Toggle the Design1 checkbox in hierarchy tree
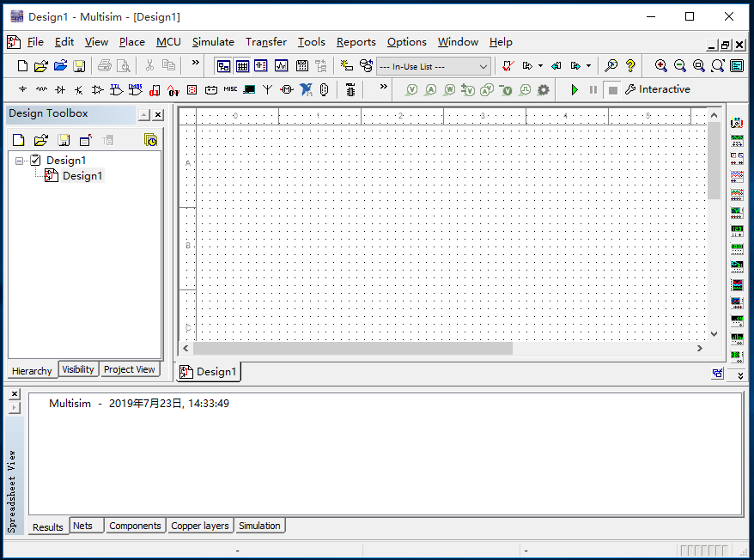Viewport: 754px width, 560px height. (35, 161)
